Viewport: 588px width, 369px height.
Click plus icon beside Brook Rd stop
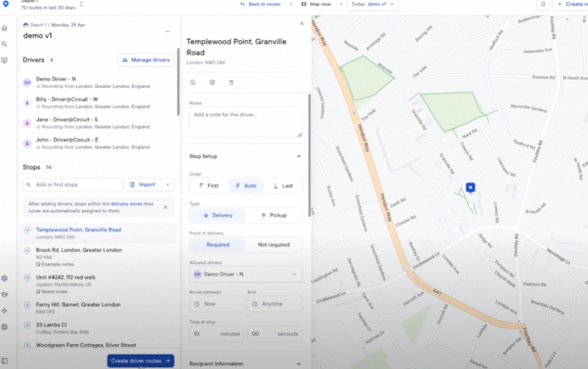[27, 250]
